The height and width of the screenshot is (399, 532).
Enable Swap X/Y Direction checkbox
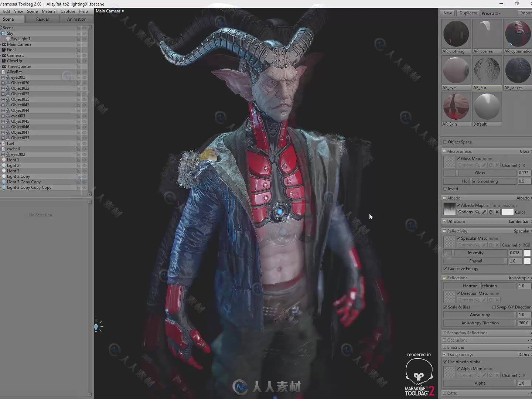click(494, 307)
